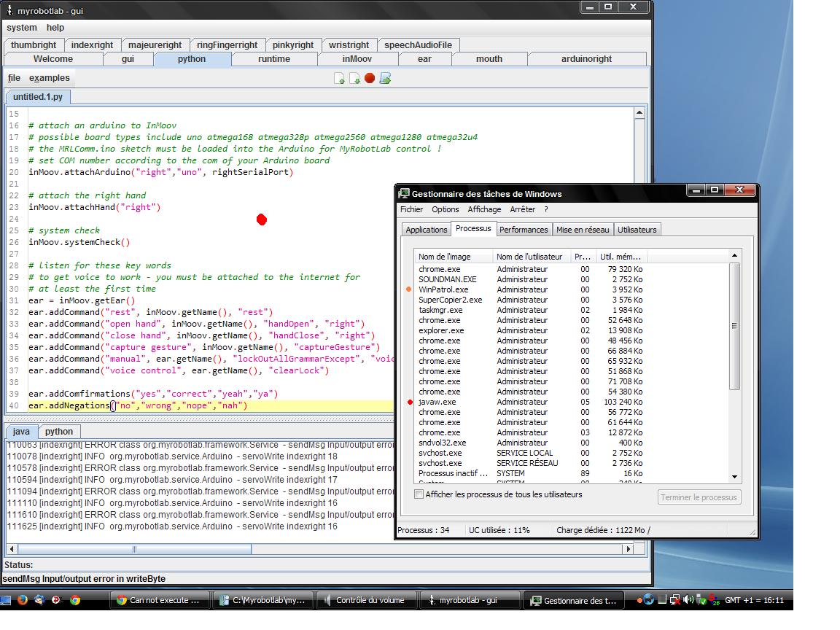Open the help menu in myrobotlab
Image resolution: width=840 pixels, height=630 pixels.
point(55,27)
